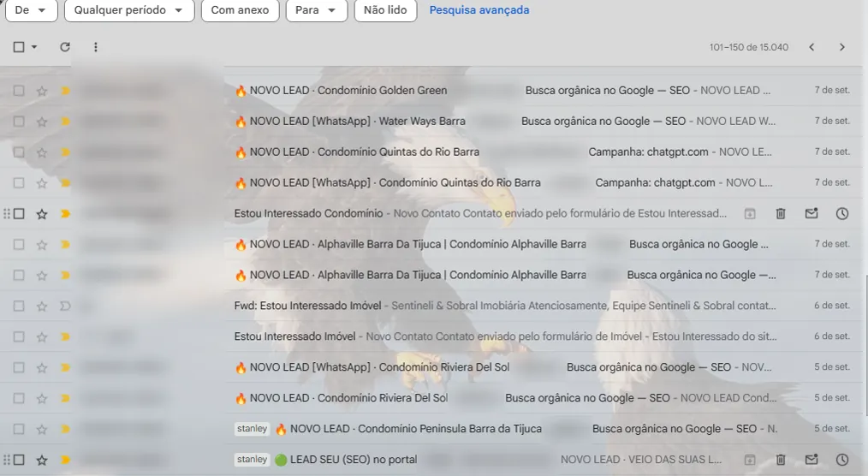Select the Water Ways Barra email checkbox
The width and height of the screenshot is (868, 476).
click(19, 122)
